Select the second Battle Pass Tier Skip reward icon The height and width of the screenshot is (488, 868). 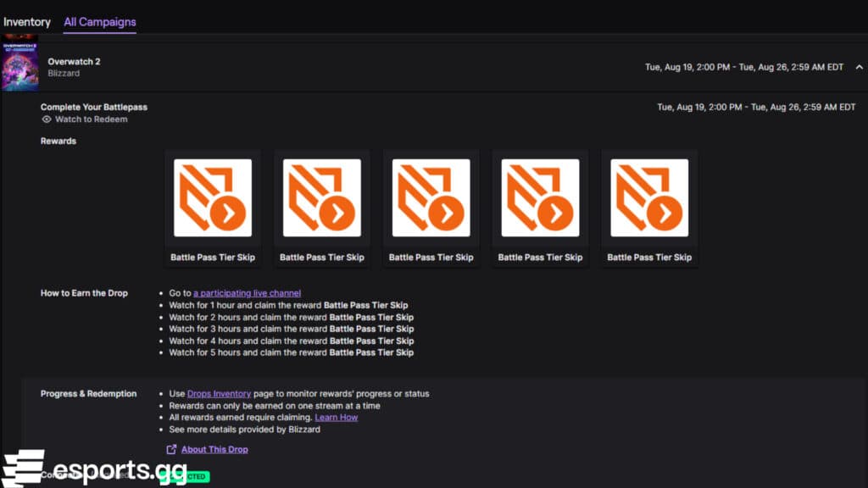[322, 198]
